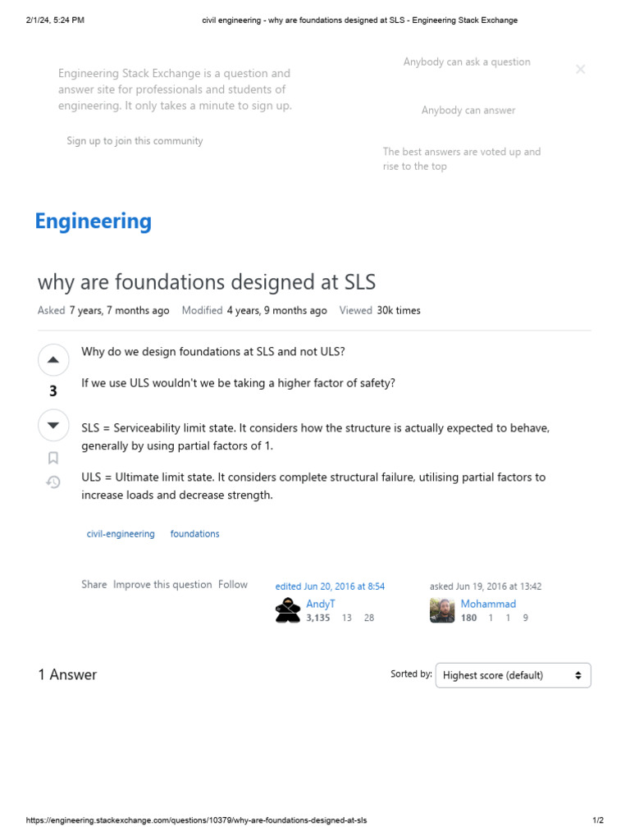Open the Sorted by dropdown
Screen dimensions: 630x840
(x=513, y=675)
